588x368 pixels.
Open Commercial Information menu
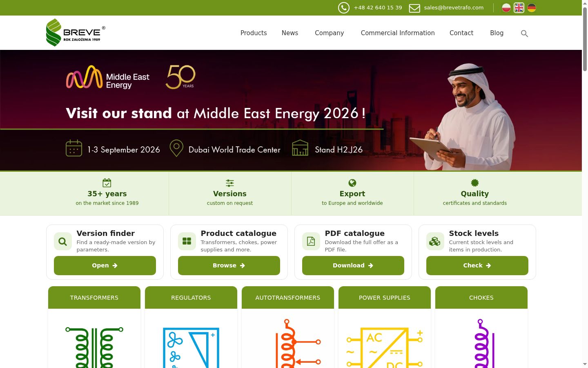point(398,33)
